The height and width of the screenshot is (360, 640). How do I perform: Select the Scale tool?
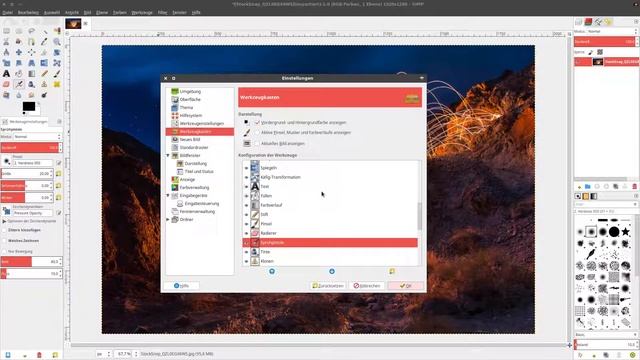(6, 63)
